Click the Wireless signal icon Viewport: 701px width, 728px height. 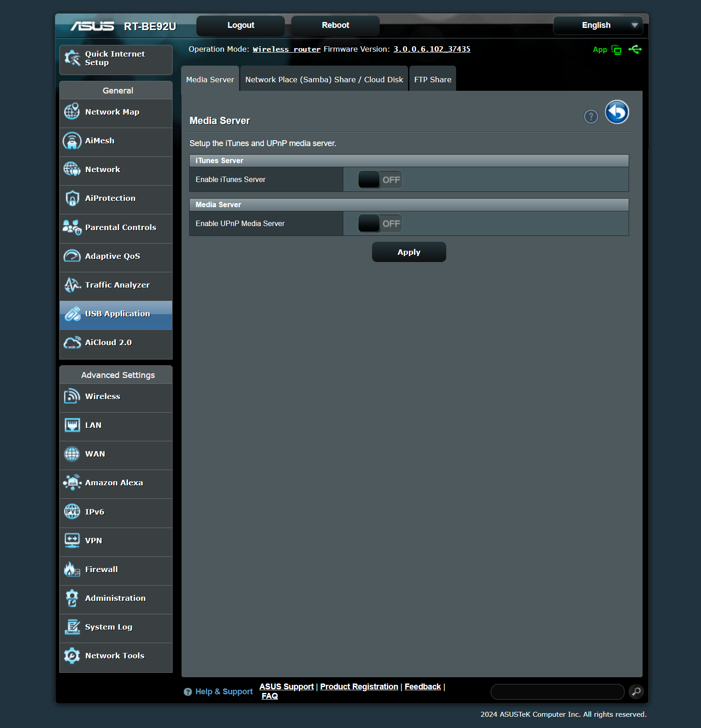pyautogui.click(x=72, y=396)
